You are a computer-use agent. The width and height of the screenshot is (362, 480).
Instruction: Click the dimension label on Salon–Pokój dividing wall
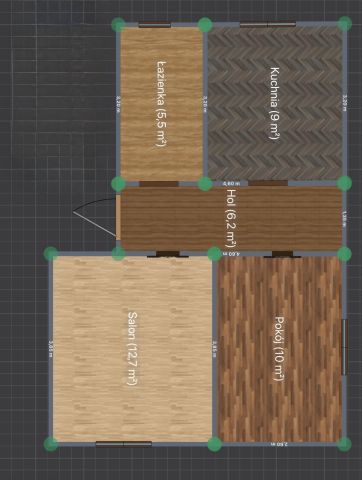[214, 349]
